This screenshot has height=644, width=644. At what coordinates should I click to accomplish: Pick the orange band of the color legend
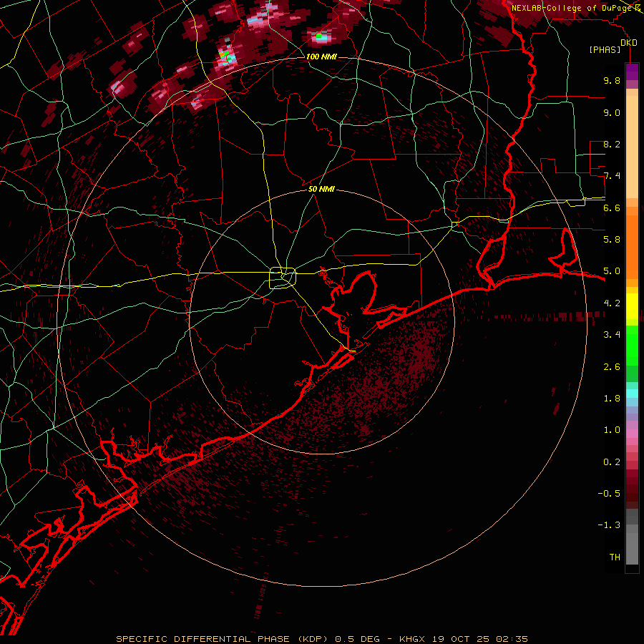pyautogui.click(x=632, y=246)
